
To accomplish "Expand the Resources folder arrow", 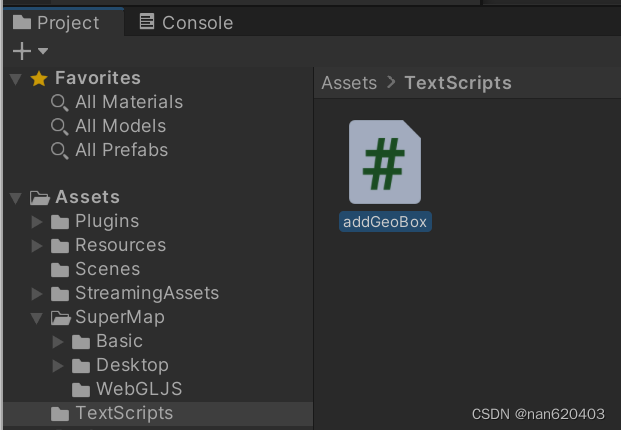I will 37,246.
